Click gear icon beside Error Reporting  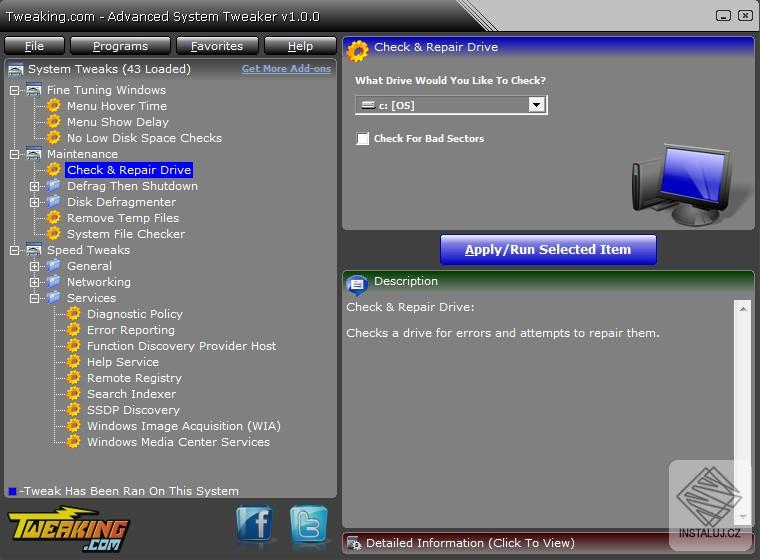point(73,330)
